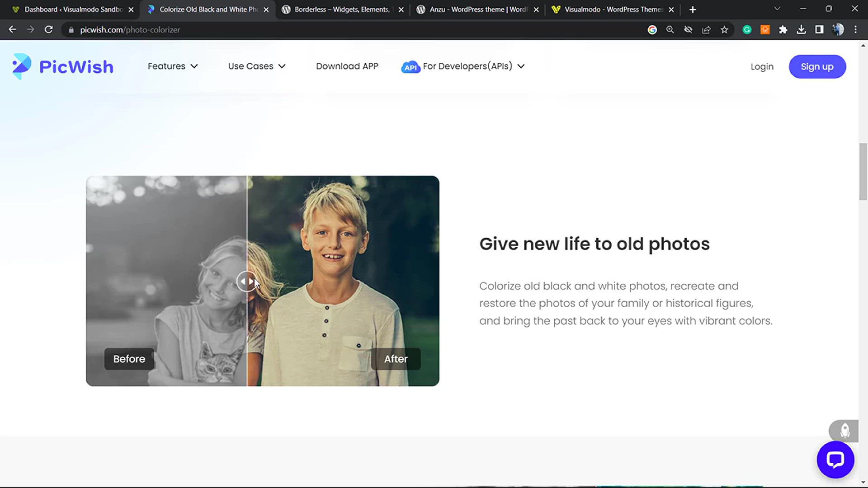The image size is (868, 488).
Task: Open the Grammarly extension icon
Action: 747,30
